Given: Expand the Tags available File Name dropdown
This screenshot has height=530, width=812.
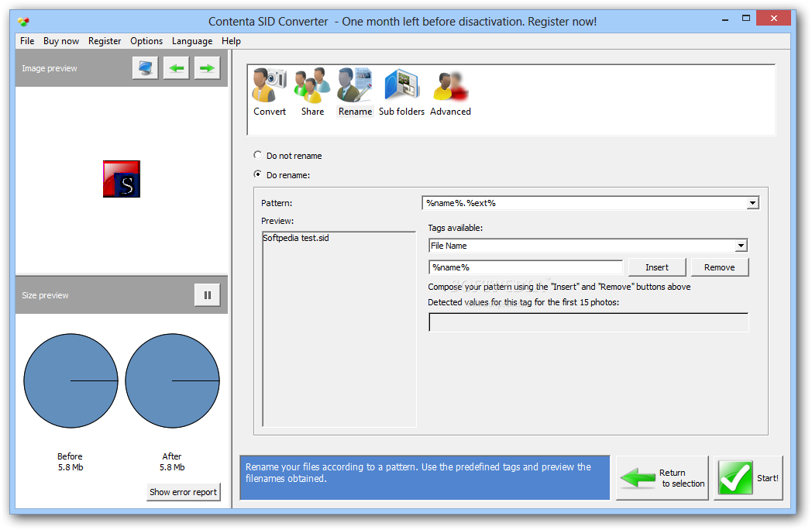Looking at the screenshot, I should [x=741, y=246].
